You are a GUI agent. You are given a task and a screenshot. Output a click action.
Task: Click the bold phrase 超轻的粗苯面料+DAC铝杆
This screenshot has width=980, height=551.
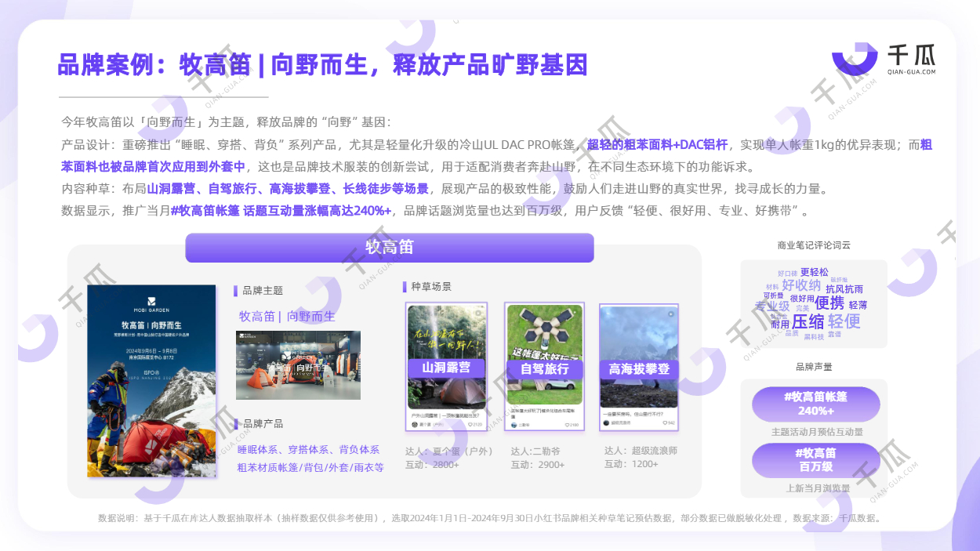pyautogui.click(x=657, y=145)
